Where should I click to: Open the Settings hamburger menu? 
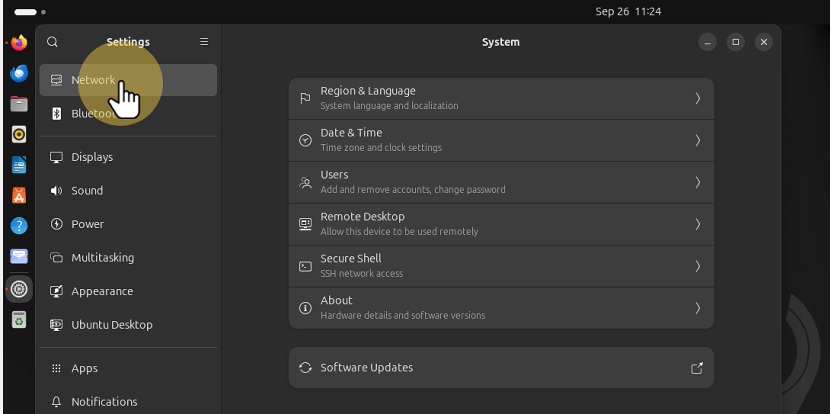(204, 42)
